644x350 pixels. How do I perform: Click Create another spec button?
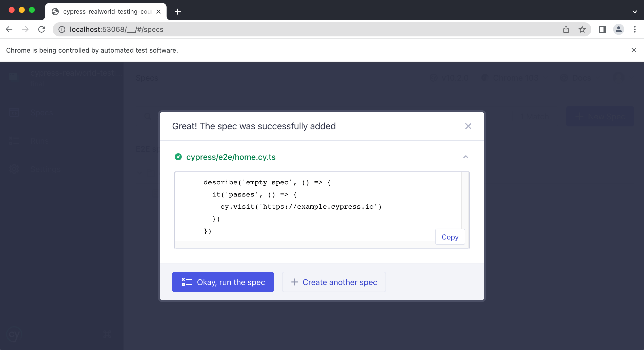tap(334, 282)
